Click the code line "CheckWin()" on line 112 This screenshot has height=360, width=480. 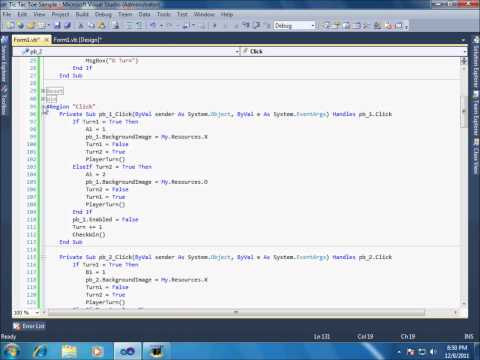[89, 235]
